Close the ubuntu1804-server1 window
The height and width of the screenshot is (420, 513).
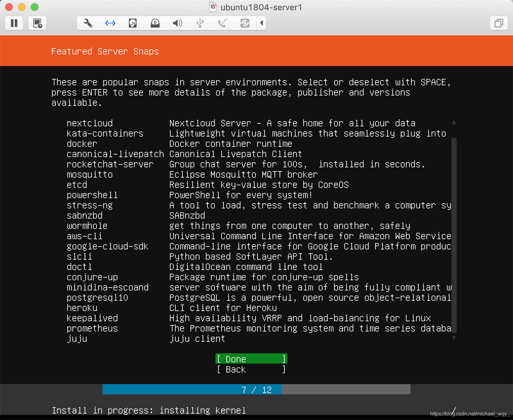pyautogui.click(x=9, y=7)
